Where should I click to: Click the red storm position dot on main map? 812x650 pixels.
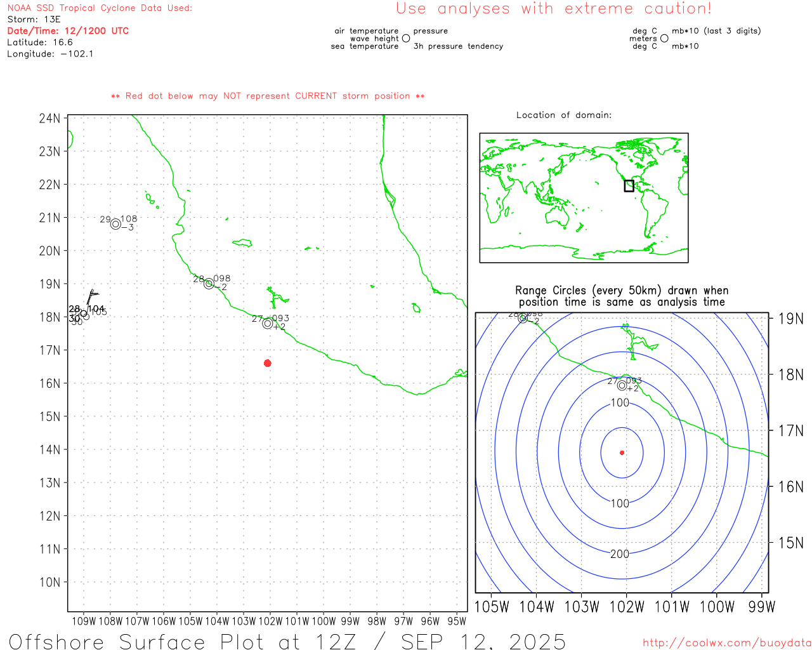click(x=267, y=363)
